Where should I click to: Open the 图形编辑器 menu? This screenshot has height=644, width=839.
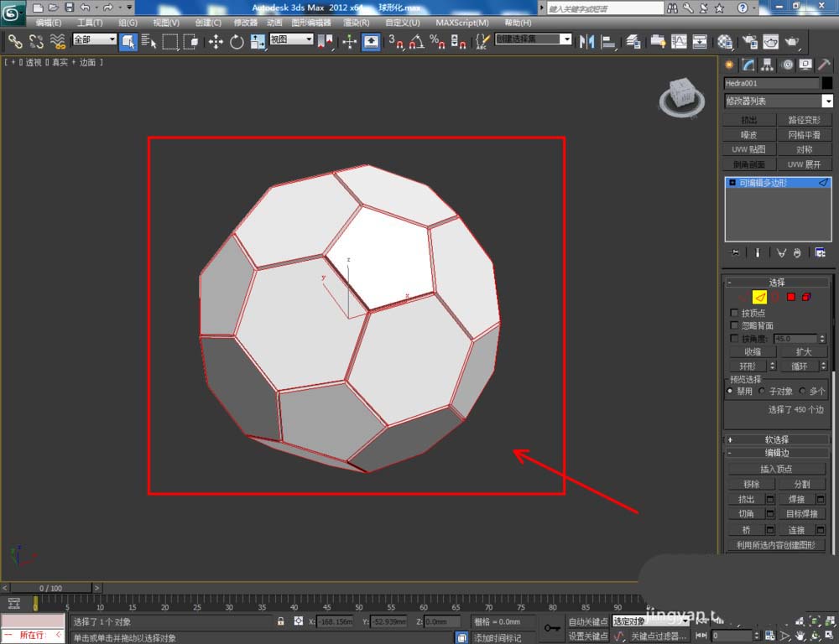310,23
